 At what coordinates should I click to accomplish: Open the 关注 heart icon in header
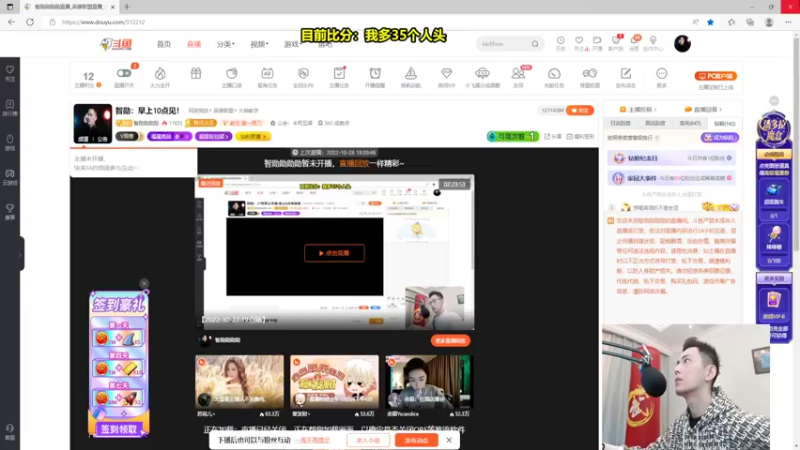579,43
